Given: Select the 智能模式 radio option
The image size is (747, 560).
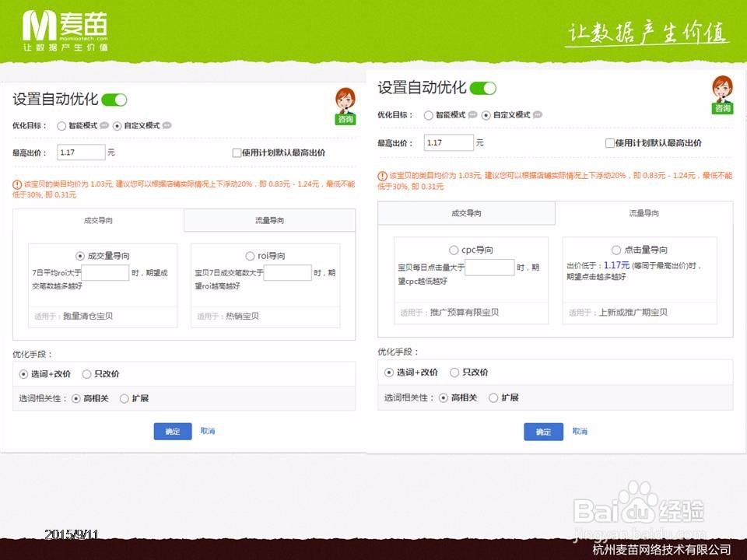Looking at the screenshot, I should click(x=61, y=125).
